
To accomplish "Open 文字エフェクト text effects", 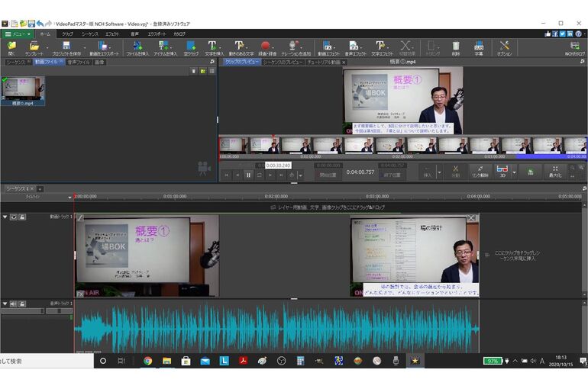I will coord(382,48).
